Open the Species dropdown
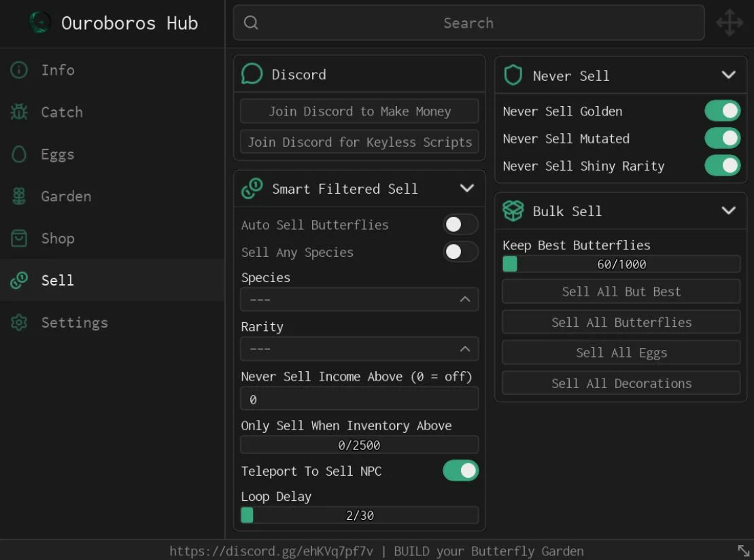754x560 pixels. point(359,300)
